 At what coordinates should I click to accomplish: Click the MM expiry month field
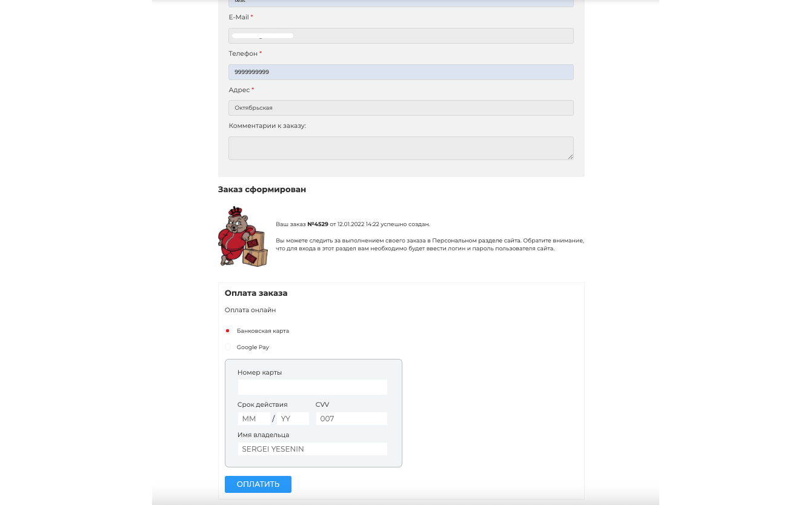pyautogui.click(x=253, y=419)
